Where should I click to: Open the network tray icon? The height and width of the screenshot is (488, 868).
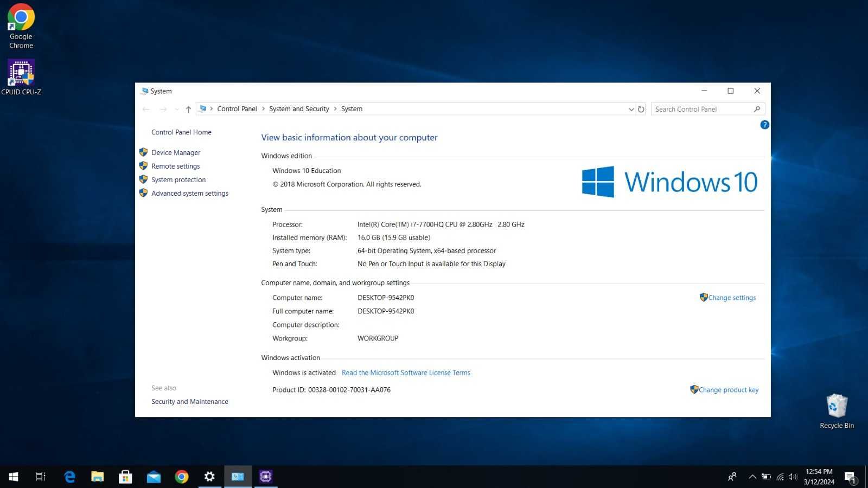coord(780,477)
